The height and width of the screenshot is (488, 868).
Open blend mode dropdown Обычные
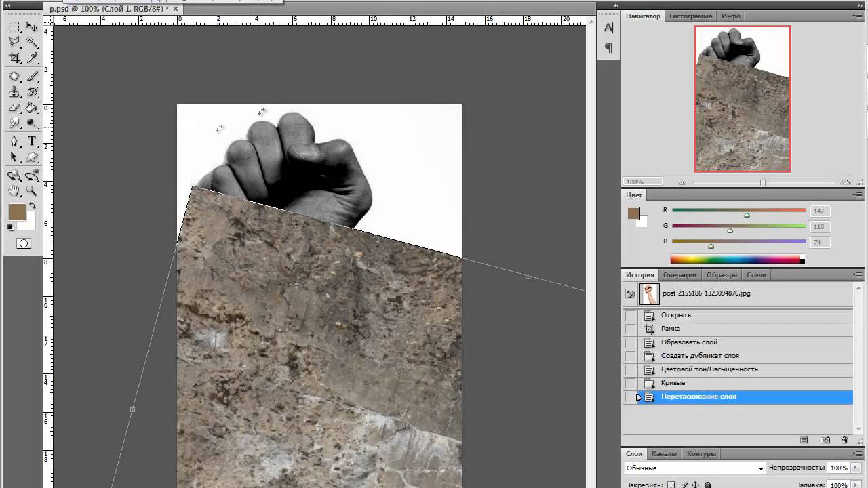click(x=694, y=468)
